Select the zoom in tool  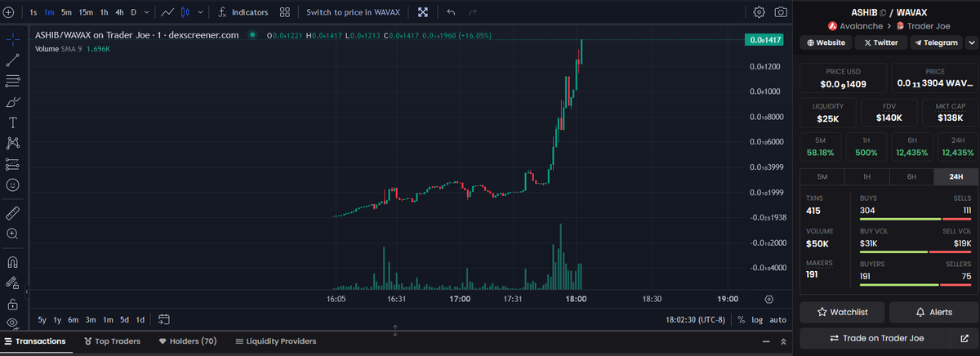tap(12, 234)
